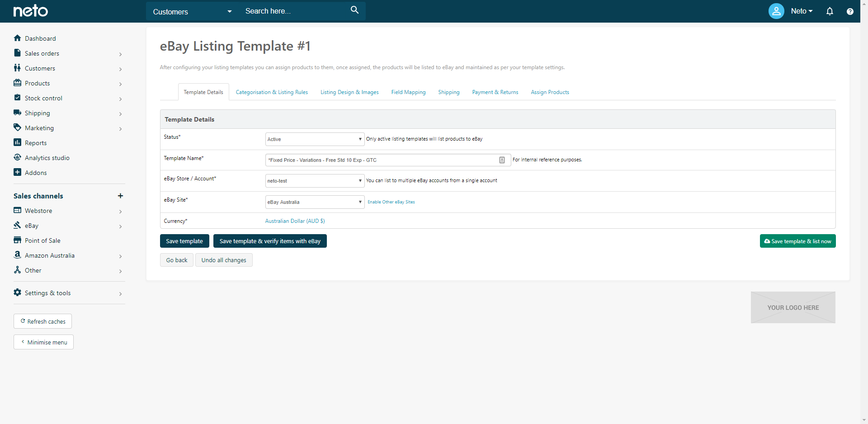The width and height of the screenshot is (868, 424).
Task: Open the Field Mapping tab
Action: [408, 92]
